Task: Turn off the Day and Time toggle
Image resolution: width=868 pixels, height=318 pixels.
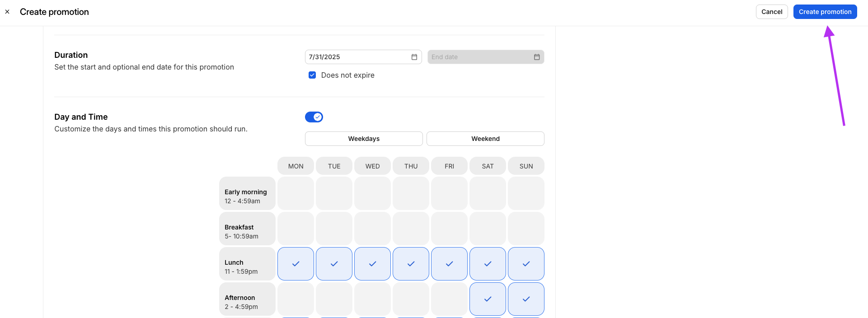Action: point(314,117)
